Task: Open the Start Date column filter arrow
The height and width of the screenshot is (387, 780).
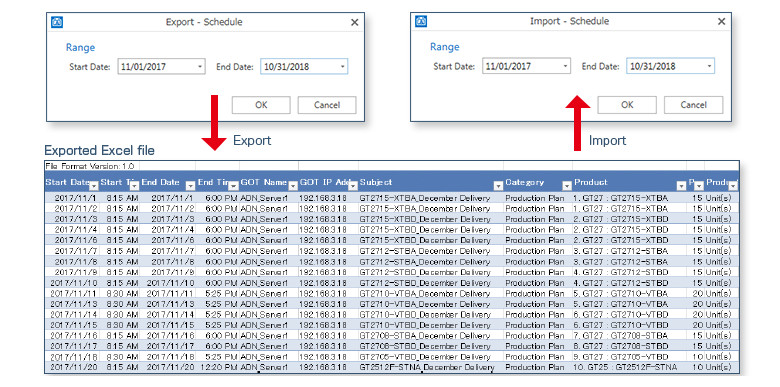Action: tap(94, 186)
